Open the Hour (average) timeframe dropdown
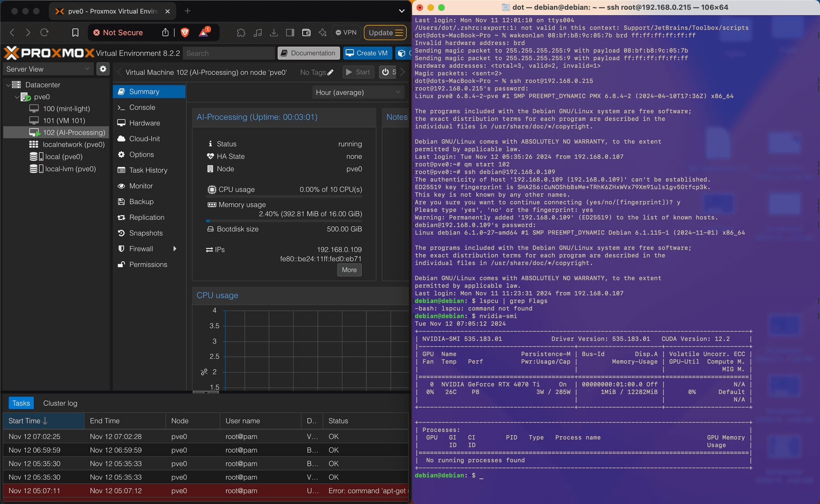Image resolution: width=820 pixels, height=504 pixels. [x=358, y=92]
